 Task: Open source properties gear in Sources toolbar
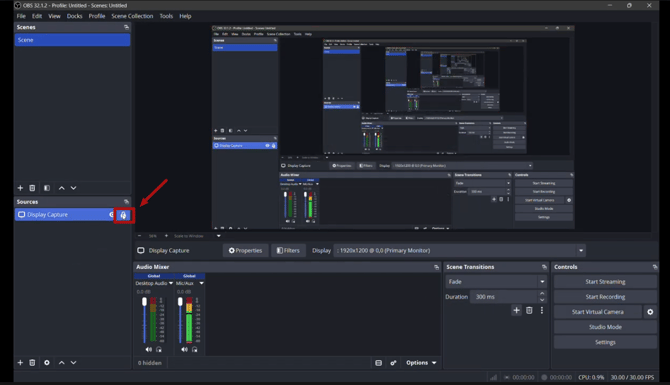pyautogui.click(x=47, y=363)
